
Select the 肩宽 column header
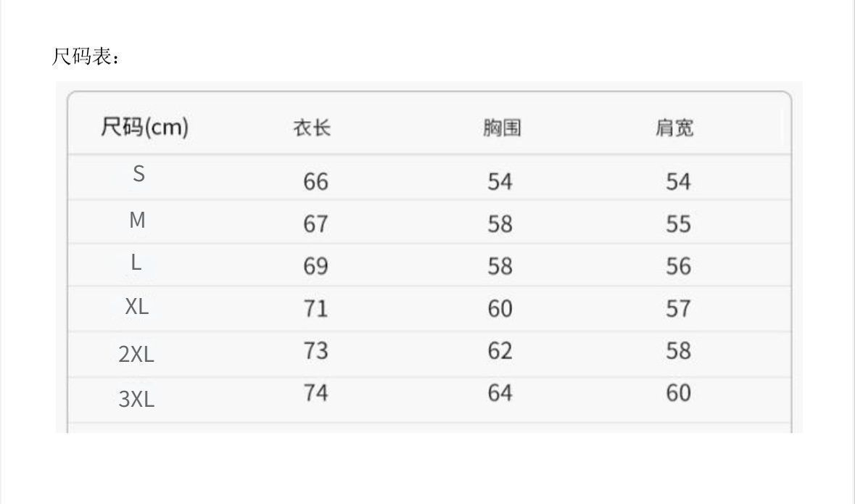(674, 128)
